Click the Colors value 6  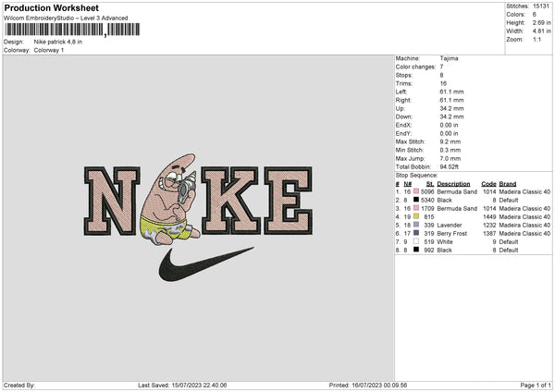pos(535,15)
